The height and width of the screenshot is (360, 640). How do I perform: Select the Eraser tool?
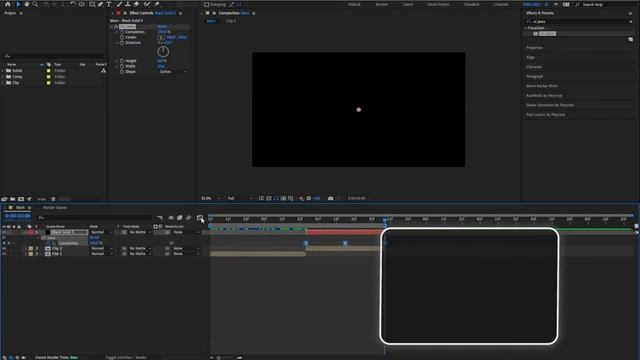[x=136, y=4]
